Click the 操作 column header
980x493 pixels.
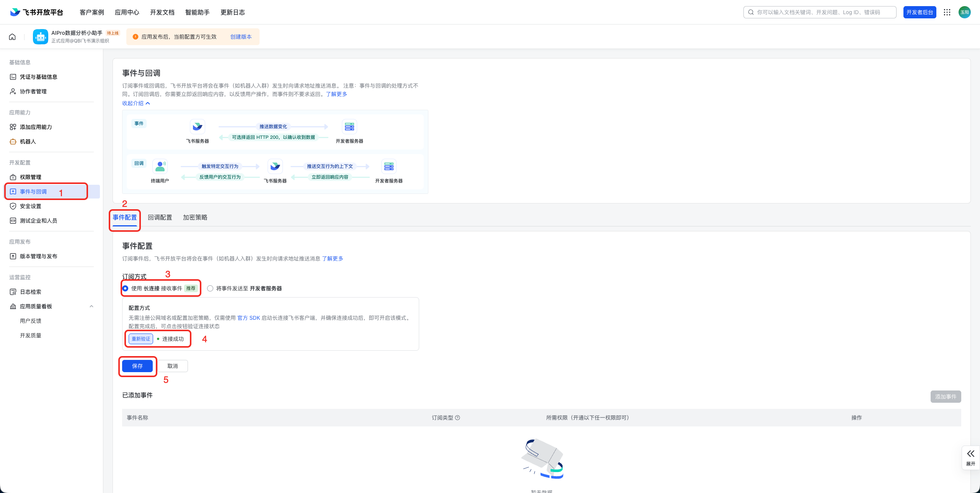[x=857, y=418]
